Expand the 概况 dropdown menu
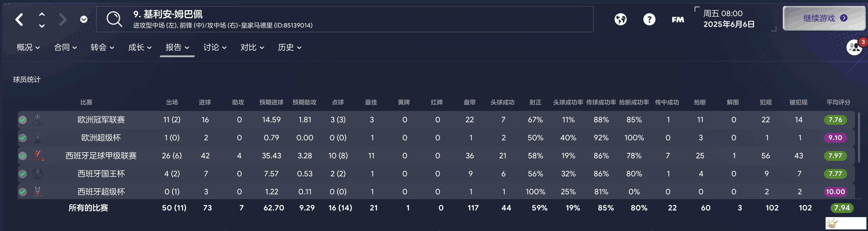868x231 pixels. pos(28,47)
